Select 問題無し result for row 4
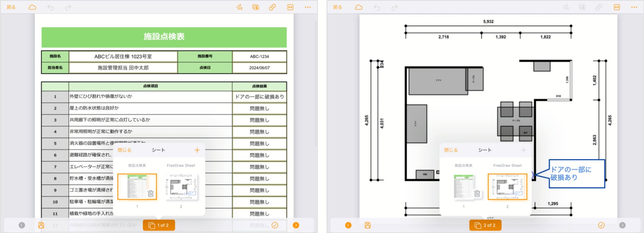The image size is (644, 233). click(259, 132)
